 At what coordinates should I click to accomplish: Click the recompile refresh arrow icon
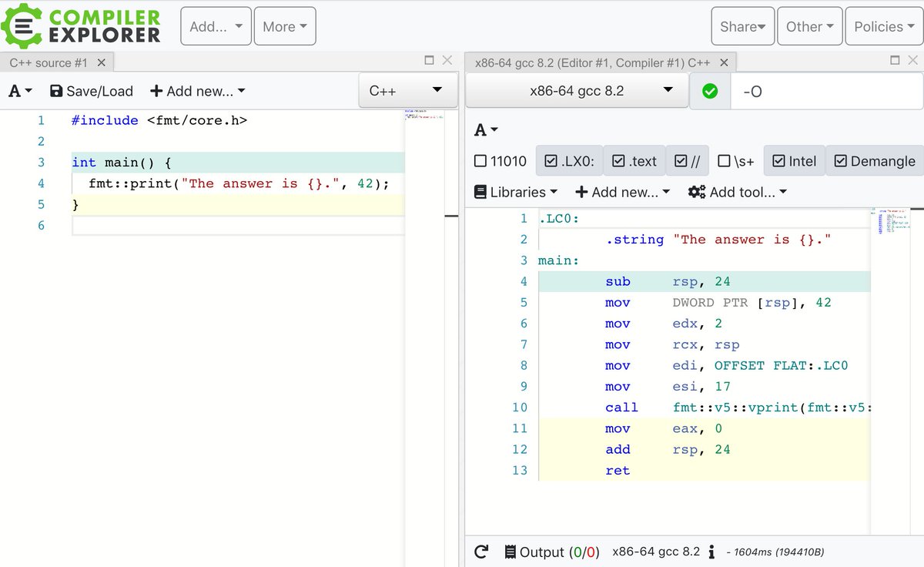coord(481,552)
